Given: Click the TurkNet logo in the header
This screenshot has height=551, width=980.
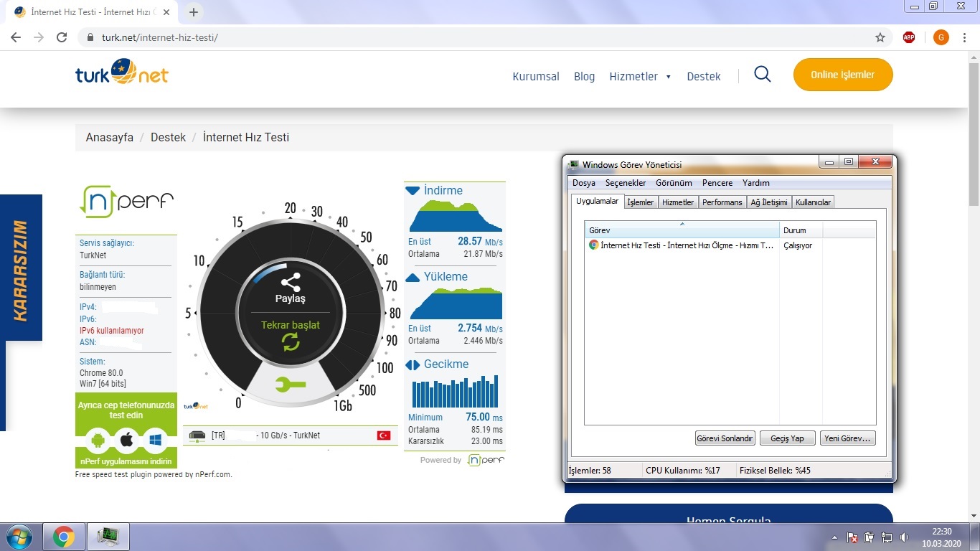Looking at the screenshot, I should pos(122,72).
